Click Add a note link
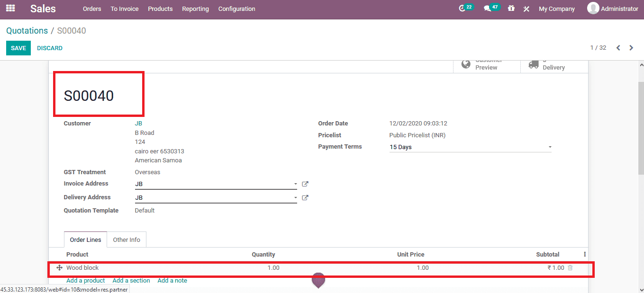 [172, 281]
